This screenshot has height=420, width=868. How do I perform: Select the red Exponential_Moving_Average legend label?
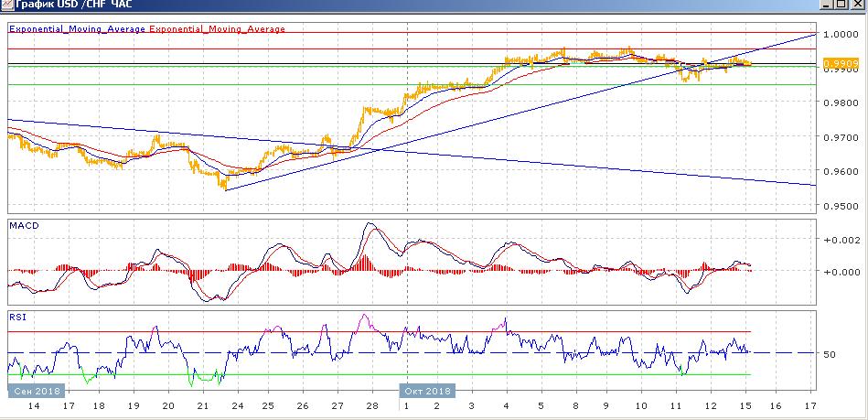click(x=218, y=28)
